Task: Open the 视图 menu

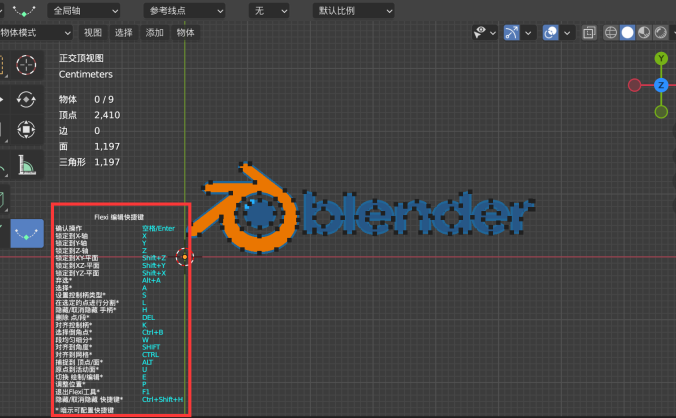Action: pos(93,33)
